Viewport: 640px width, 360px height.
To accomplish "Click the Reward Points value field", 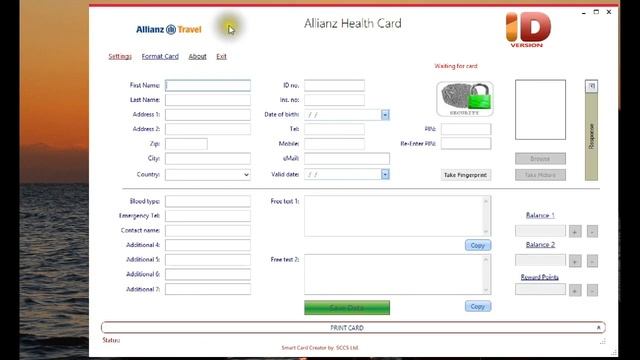I will click(x=540, y=289).
